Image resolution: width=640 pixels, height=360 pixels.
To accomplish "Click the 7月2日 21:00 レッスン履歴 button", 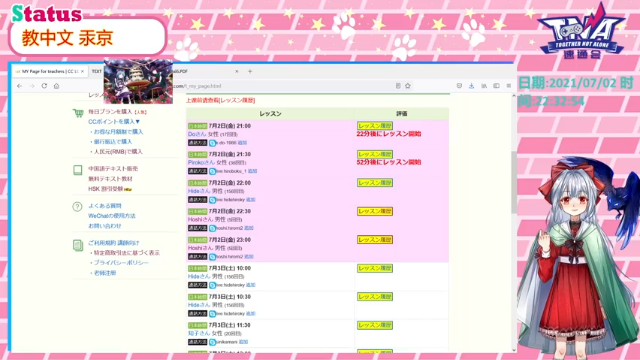I will tap(375, 126).
